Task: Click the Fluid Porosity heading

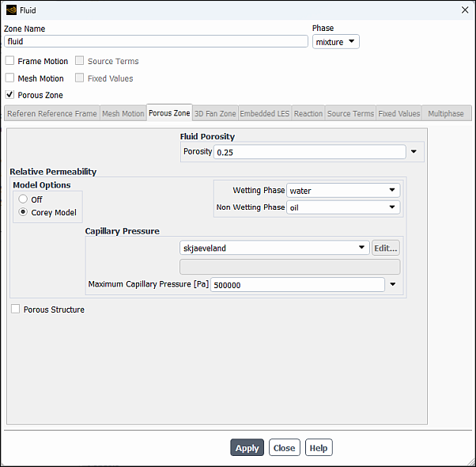Action: click(x=207, y=136)
